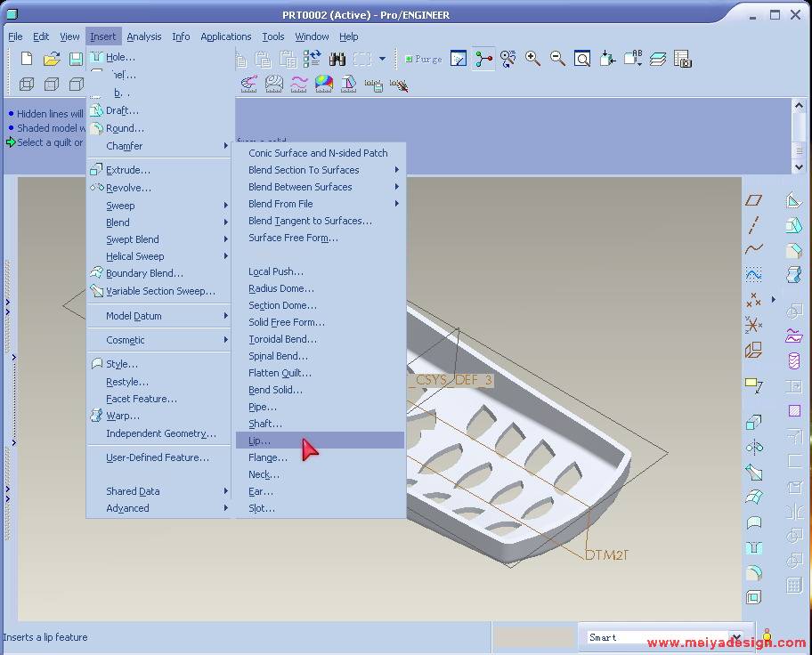Viewport: 812px width, 655px height.
Task: Select Boundary Blend... menu entry
Action: [x=159, y=273]
